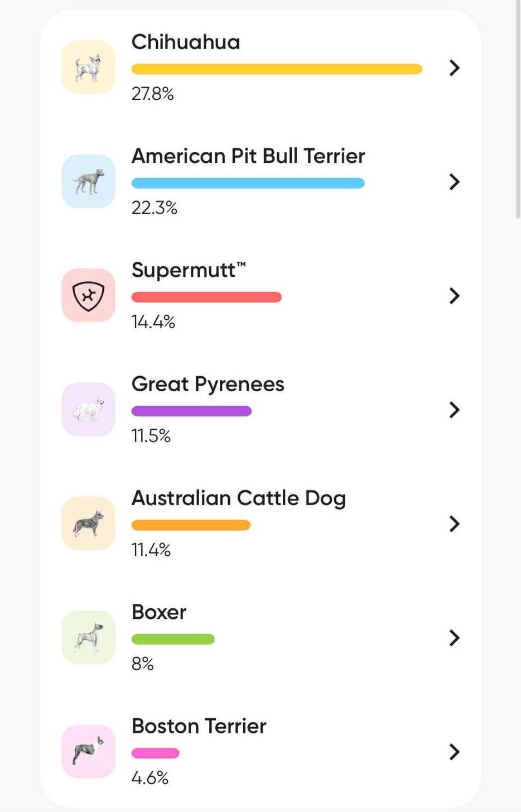The image size is (521, 812).
Task: Tap the American Pit Bull Terrier icon
Action: point(88,181)
